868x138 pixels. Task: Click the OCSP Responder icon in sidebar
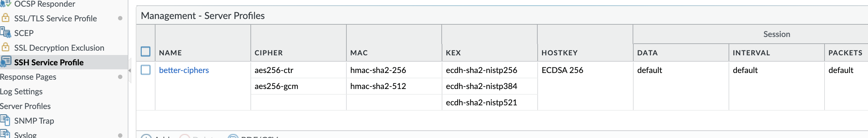(5, 3)
